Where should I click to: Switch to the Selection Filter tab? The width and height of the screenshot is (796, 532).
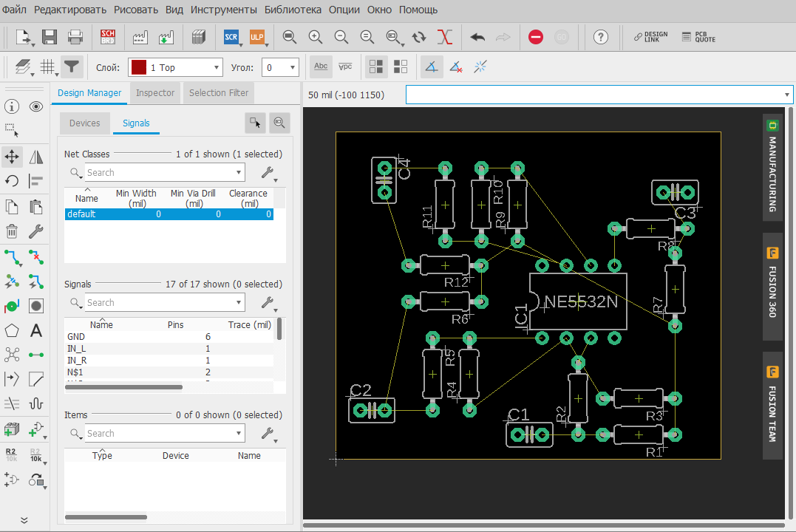[x=219, y=93]
